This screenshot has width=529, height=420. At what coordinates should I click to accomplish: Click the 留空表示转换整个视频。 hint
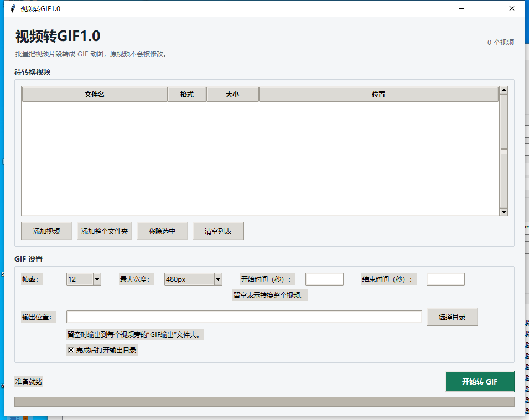269,295
